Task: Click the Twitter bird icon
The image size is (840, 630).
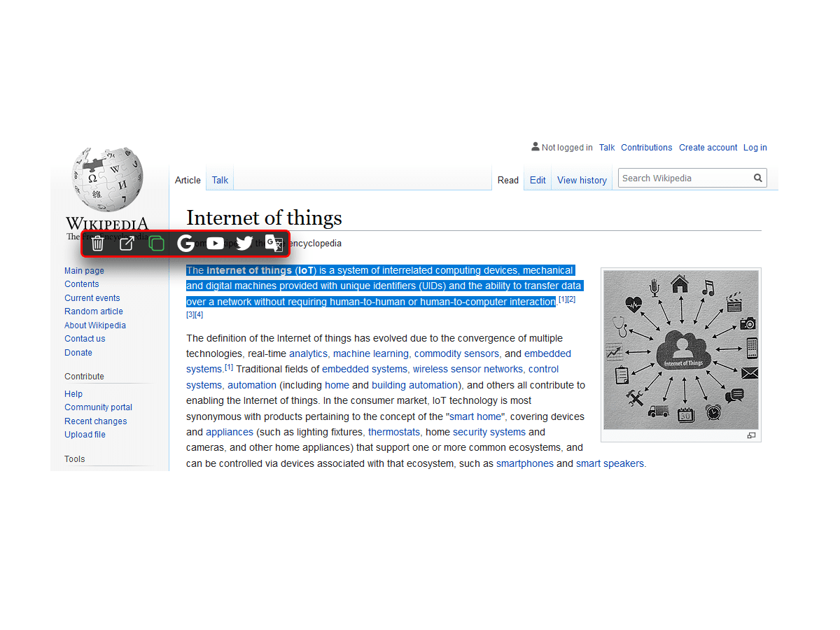Action: point(244,244)
